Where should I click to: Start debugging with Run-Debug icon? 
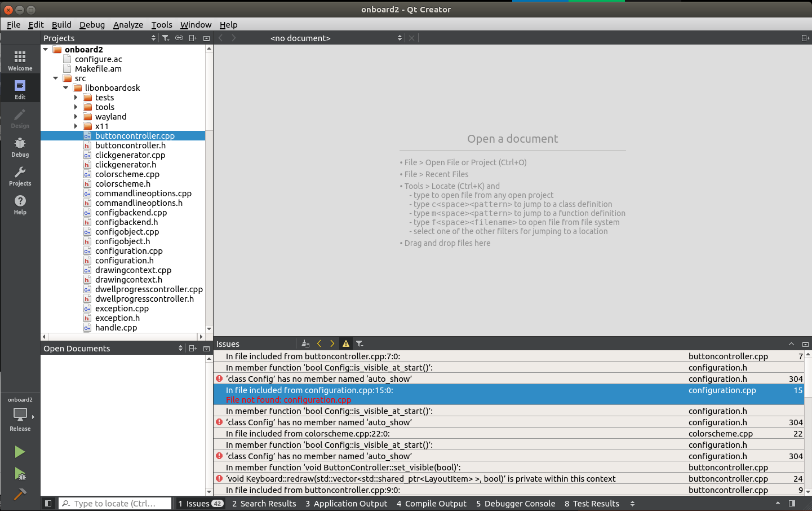pos(20,474)
